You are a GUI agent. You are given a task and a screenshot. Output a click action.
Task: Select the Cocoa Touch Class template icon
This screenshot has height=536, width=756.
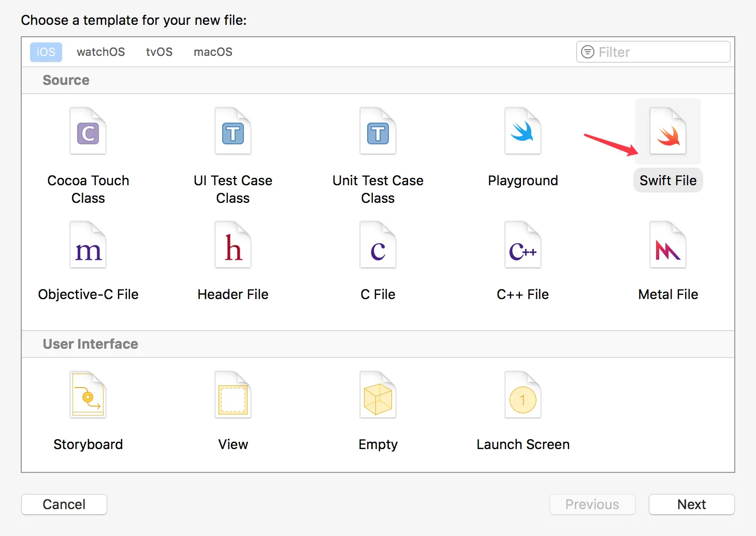coord(88,131)
